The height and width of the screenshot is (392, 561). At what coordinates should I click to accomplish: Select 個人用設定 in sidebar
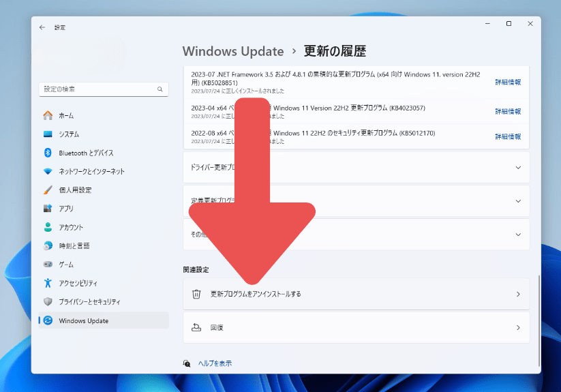tap(104, 190)
